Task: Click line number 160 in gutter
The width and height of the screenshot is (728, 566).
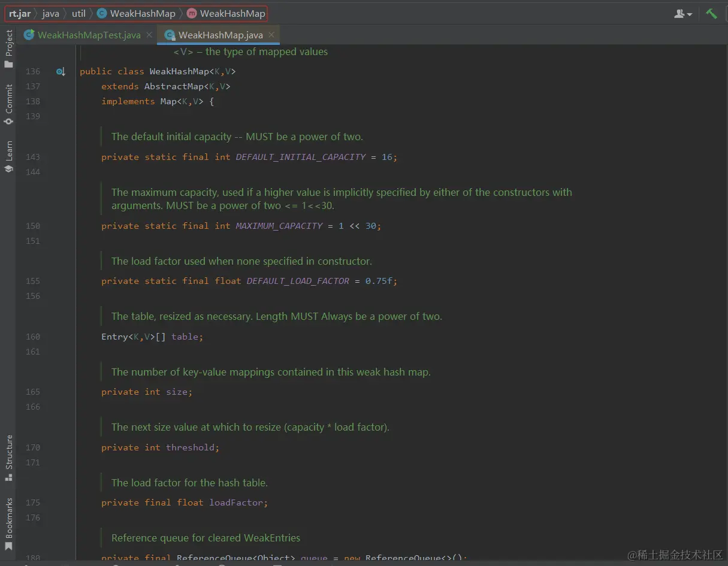Action: [32, 337]
